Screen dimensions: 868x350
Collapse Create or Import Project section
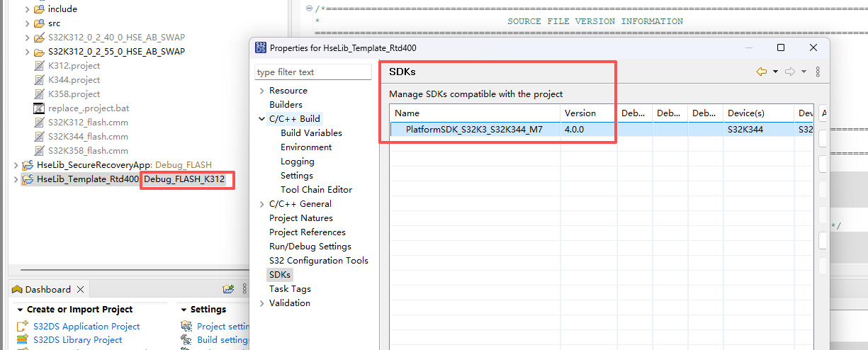pyautogui.click(x=19, y=310)
